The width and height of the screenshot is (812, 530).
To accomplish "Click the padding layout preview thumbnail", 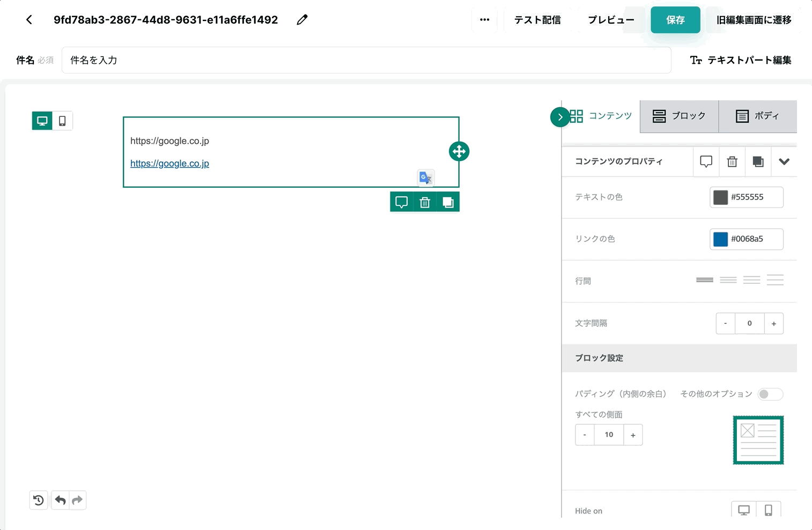I will pyautogui.click(x=758, y=440).
